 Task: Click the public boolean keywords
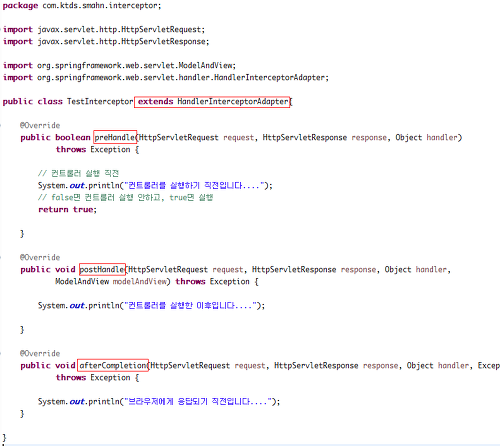coord(55,137)
